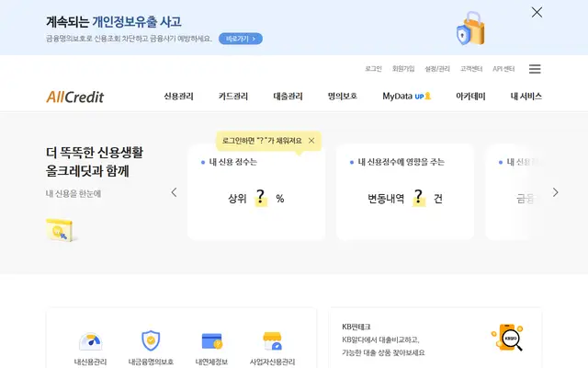Open the 신용관리 menu
The height and width of the screenshot is (368, 588).
(x=178, y=96)
